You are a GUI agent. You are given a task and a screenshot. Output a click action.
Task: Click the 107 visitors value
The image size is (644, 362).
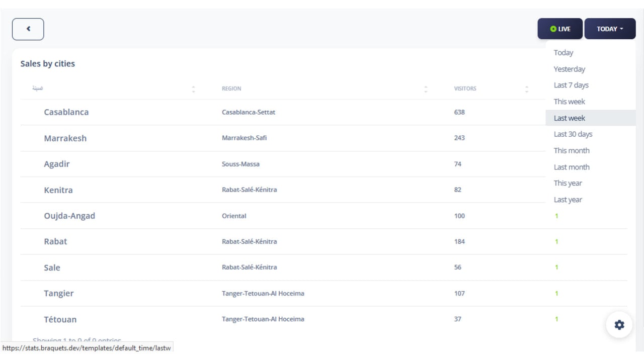[459, 293]
